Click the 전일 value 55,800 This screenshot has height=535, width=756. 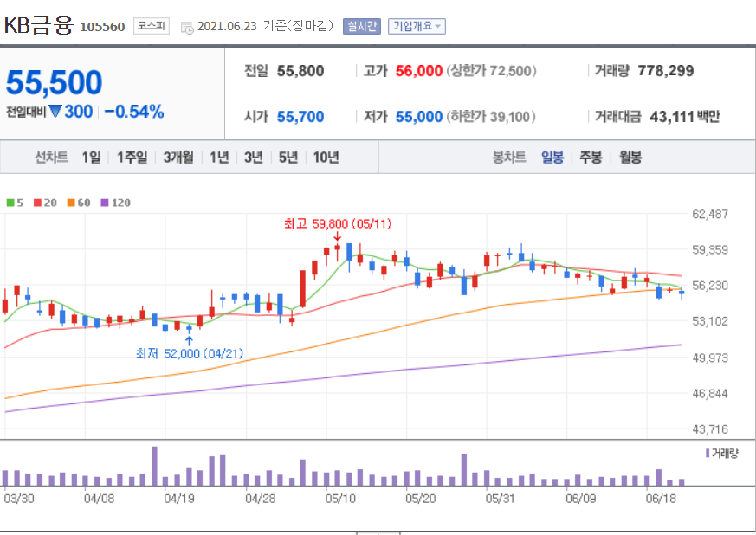pos(300,71)
